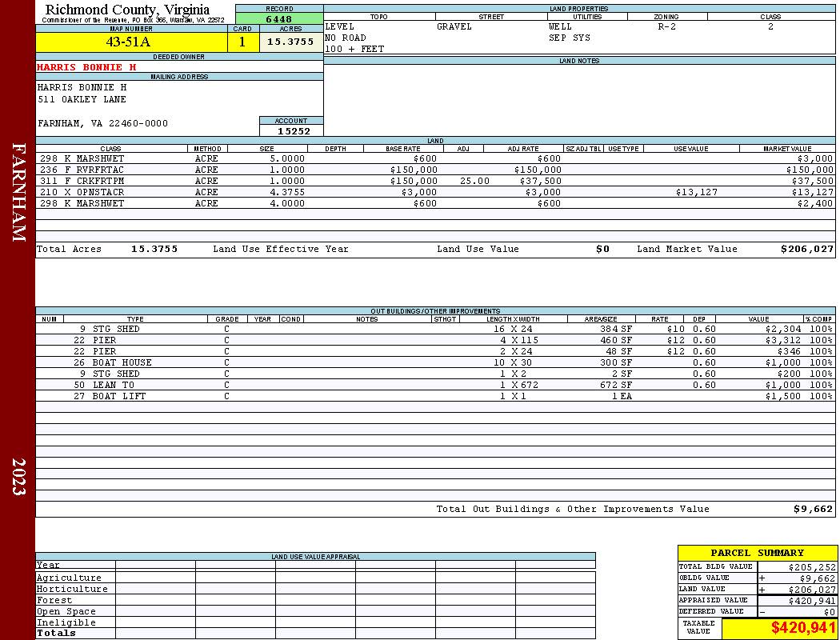Click account number 15252
The width and height of the screenshot is (840, 640).
pos(294,131)
